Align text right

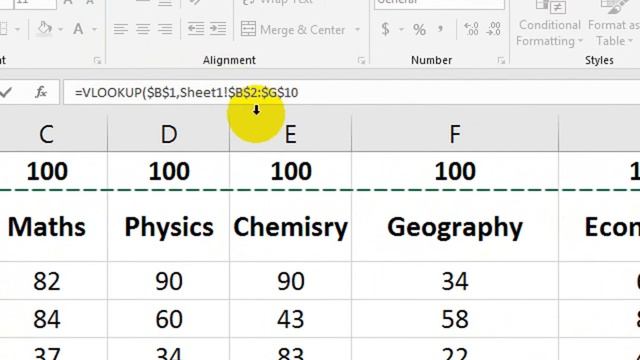165,29
